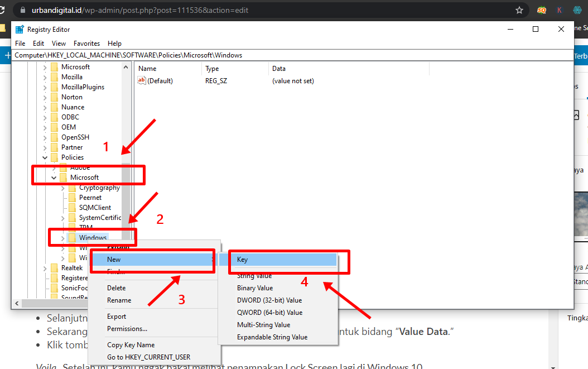
Task: Select the SQMClient folder icon
Action: click(73, 208)
